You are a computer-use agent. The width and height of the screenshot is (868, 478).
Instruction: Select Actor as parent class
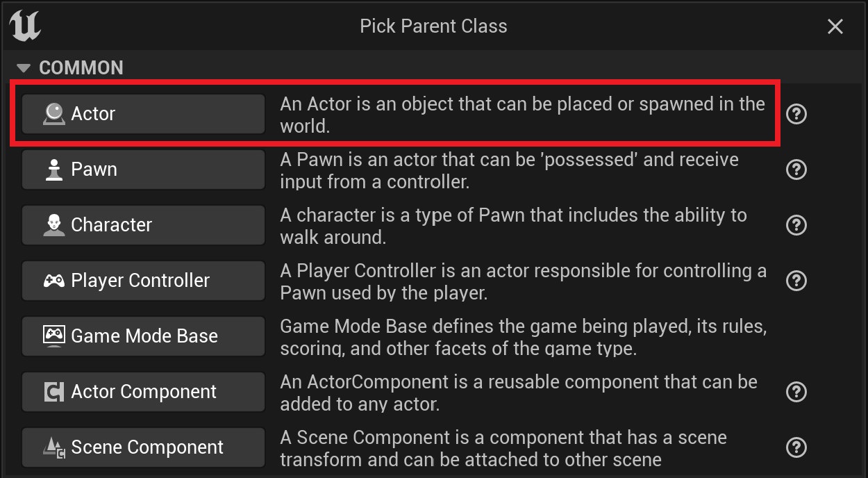(143, 114)
